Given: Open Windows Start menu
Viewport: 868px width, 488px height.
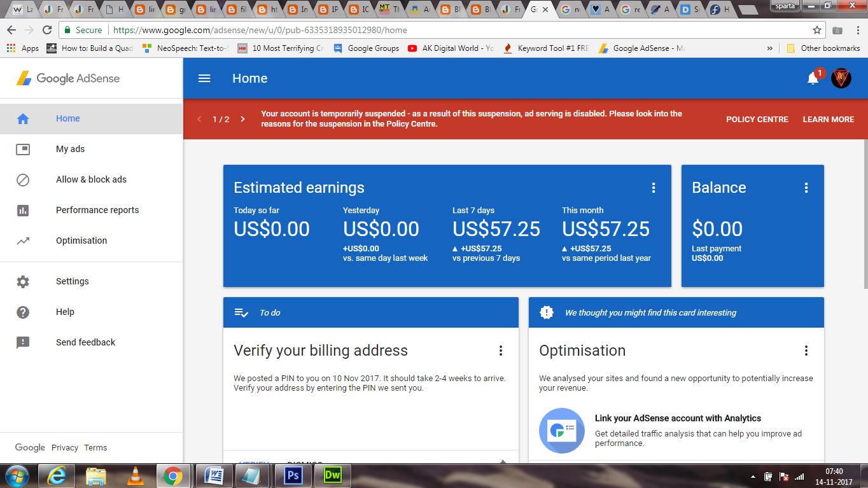Looking at the screenshot, I should tap(17, 475).
